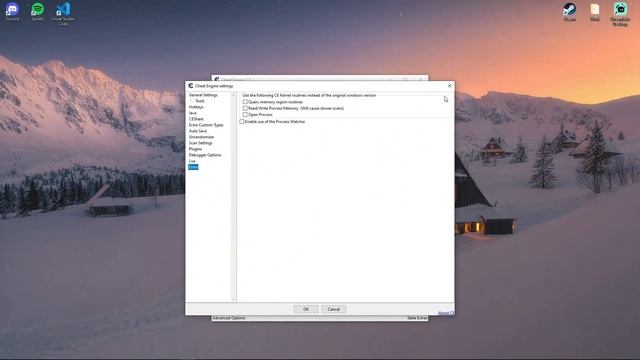Image resolution: width=640 pixels, height=360 pixels.
Task: Open the Scan Settings page
Action: 200,143
